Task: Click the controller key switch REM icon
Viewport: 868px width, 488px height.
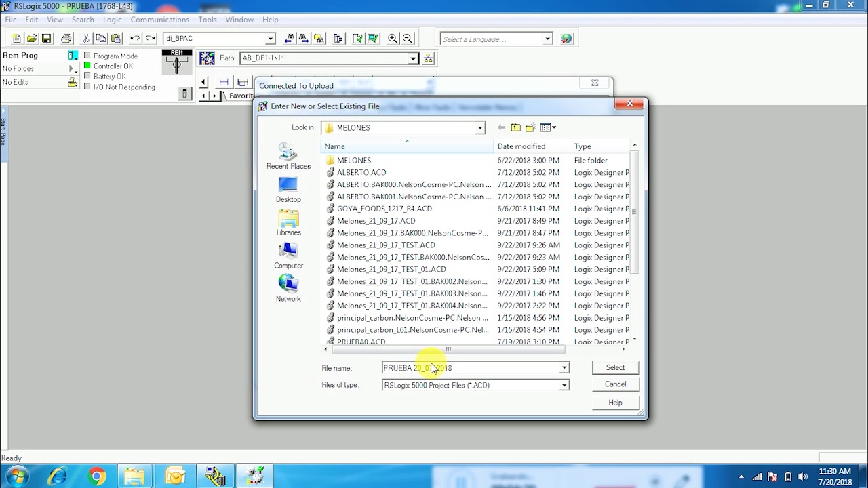Action: 177,62
